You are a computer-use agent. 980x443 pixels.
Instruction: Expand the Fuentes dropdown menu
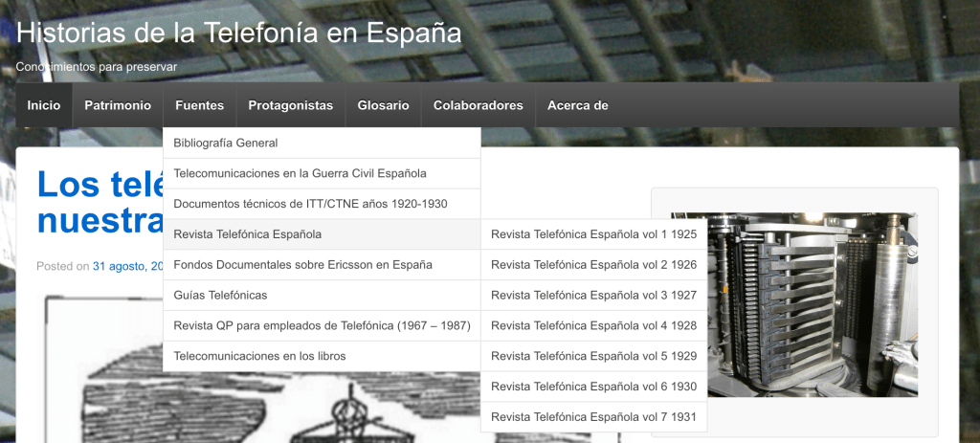pos(199,105)
